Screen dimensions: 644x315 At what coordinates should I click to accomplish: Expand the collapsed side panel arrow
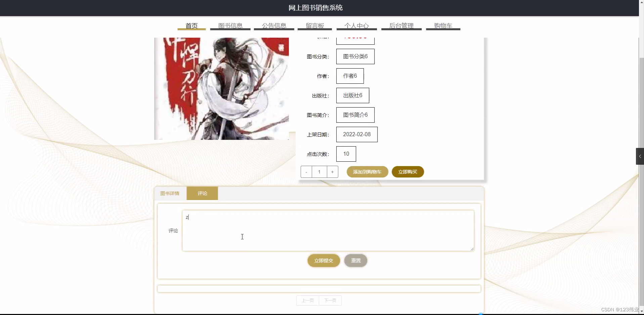coord(640,156)
